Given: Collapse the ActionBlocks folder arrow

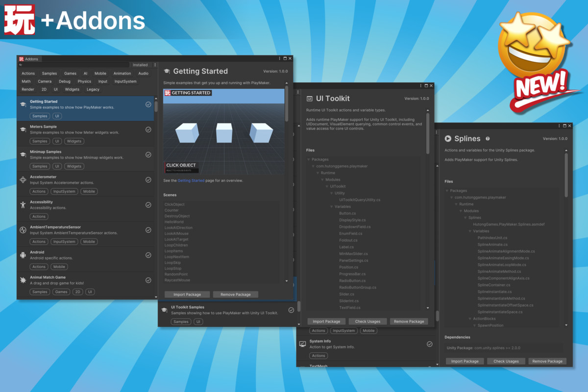Looking at the screenshot, I should 470,318.
